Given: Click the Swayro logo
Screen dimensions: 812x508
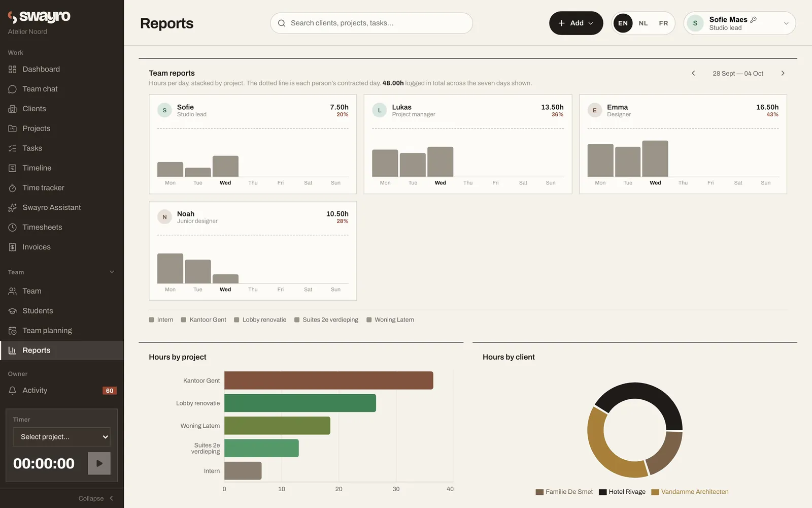Looking at the screenshot, I should tap(39, 17).
